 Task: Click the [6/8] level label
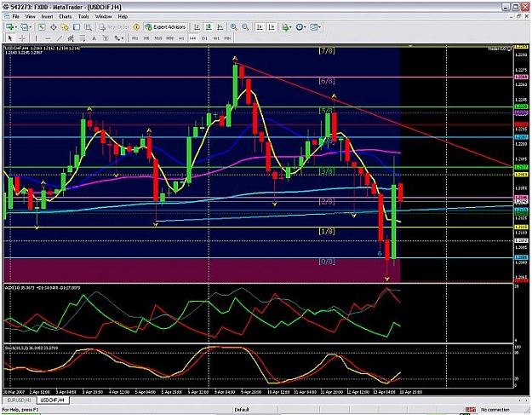[327, 81]
